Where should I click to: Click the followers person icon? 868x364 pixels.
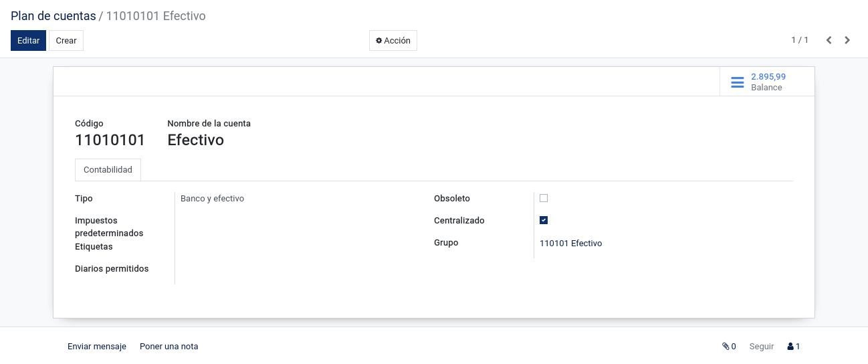pyautogui.click(x=790, y=347)
